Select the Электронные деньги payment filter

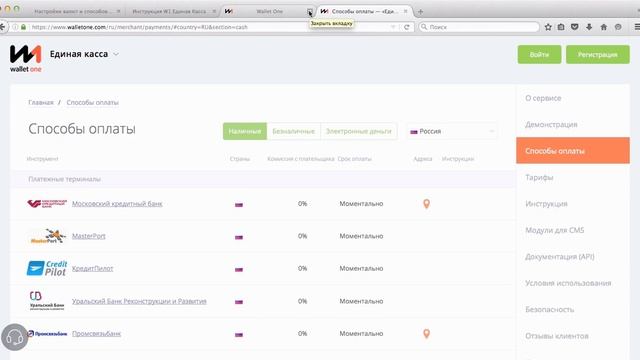click(358, 131)
